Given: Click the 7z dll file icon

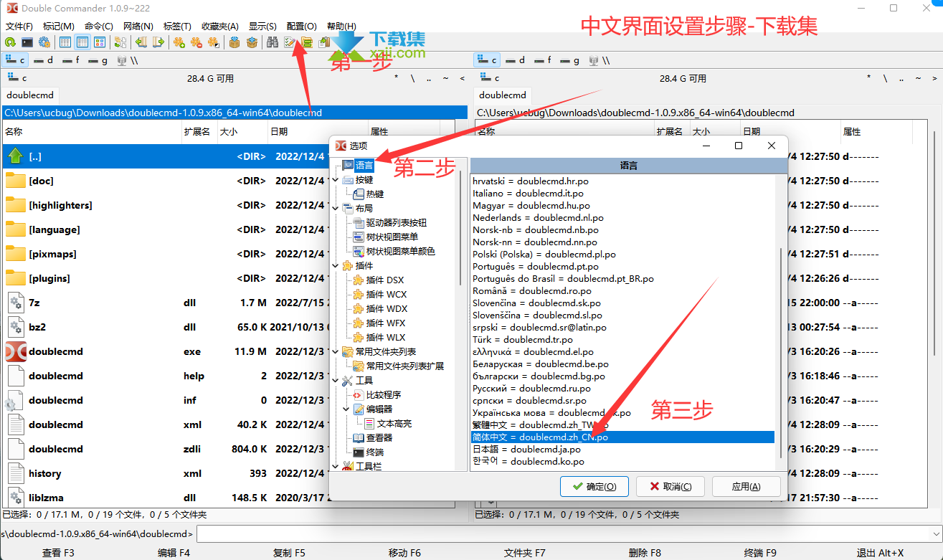Looking at the screenshot, I should 16,303.
